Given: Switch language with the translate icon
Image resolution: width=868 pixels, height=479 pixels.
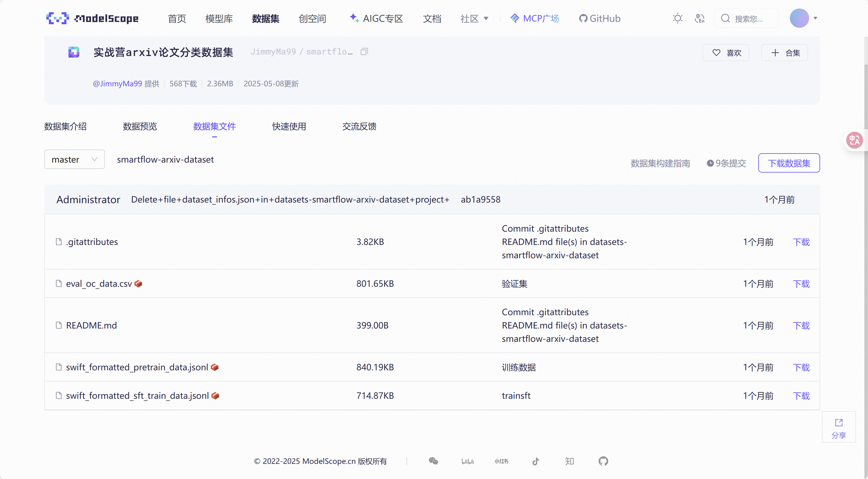Looking at the screenshot, I should [699, 18].
